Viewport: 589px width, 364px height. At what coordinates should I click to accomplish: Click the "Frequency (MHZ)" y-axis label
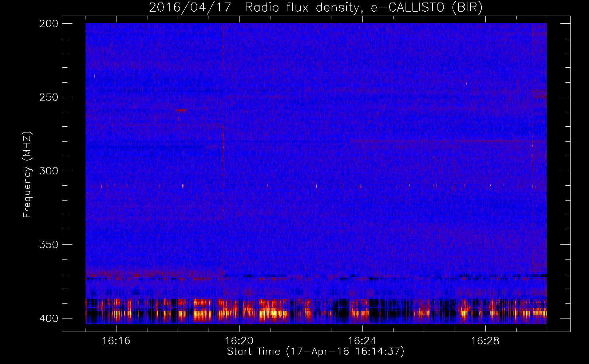pos(28,175)
